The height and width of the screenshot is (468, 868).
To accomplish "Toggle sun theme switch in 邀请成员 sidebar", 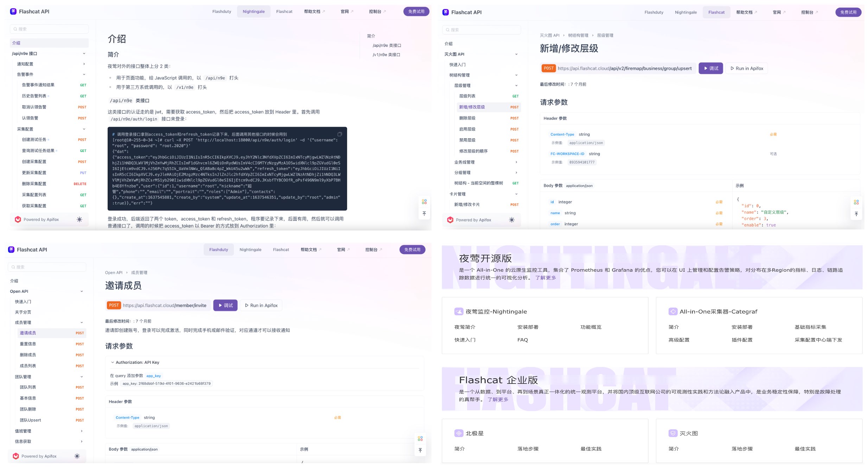I will coord(77,456).
